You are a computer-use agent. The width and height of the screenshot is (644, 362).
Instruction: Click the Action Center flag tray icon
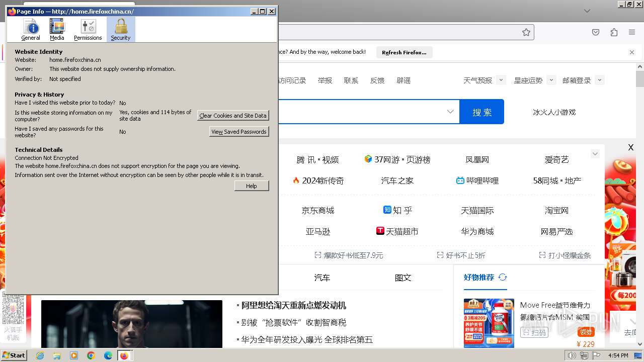596,355
